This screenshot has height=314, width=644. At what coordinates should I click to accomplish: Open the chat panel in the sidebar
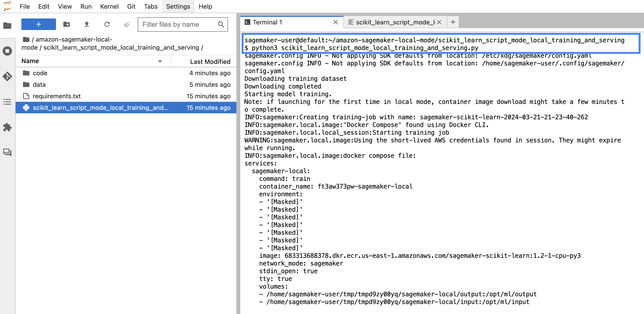7,153
